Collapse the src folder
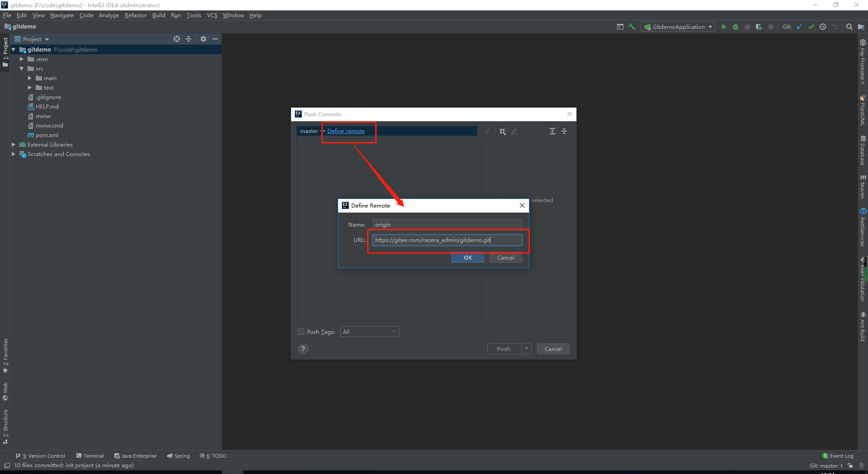Image resolution: width=868 pixels, height=474 pixels. (21, 69)
